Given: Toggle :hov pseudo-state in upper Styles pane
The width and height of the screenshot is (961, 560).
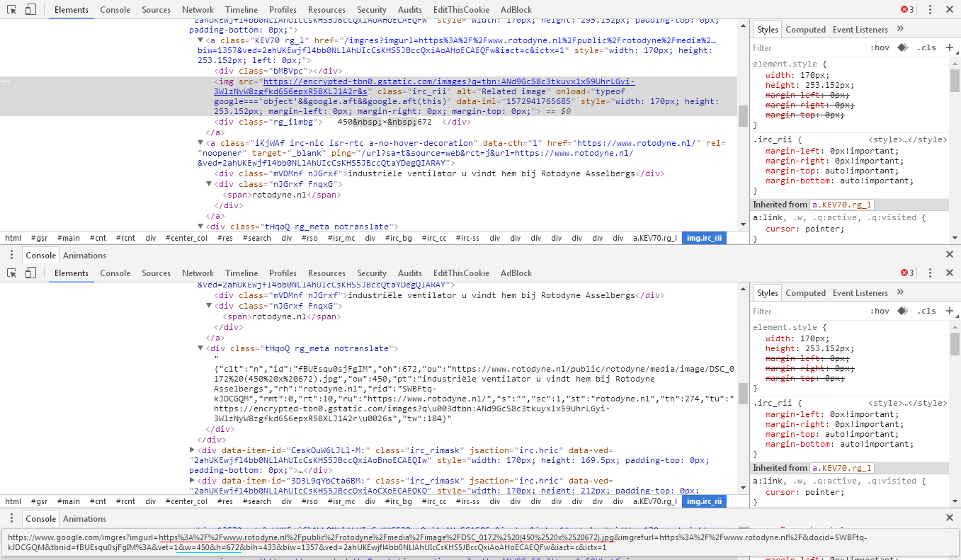Looking at the screenshot, I should pos(880,47).
